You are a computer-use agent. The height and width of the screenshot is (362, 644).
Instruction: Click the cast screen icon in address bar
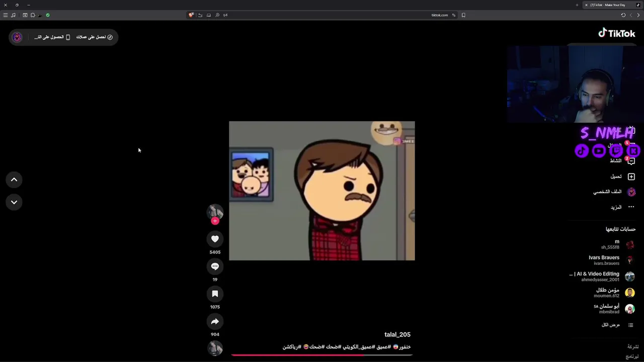pos(209,15)
